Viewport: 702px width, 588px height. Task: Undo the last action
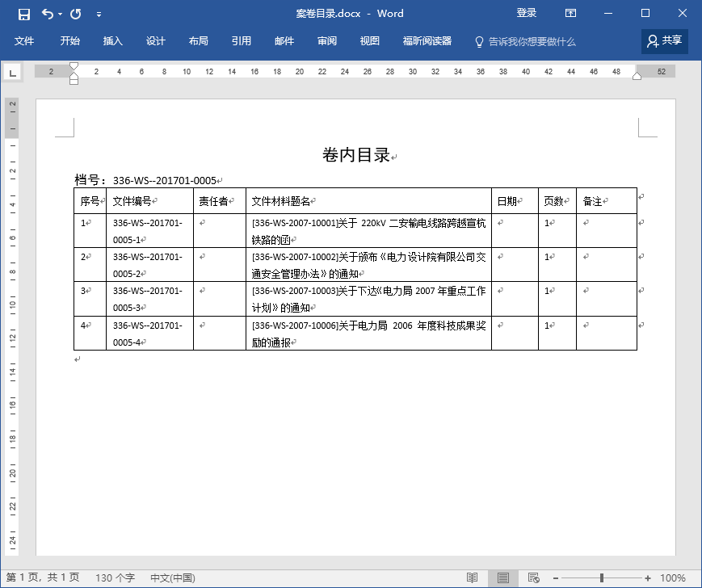[x=48, y=14]
